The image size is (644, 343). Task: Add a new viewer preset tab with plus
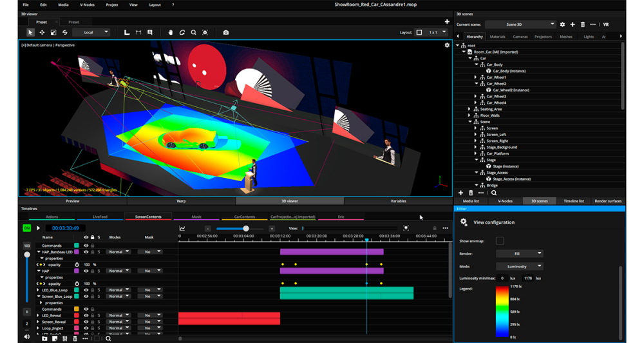click(447, 21)
